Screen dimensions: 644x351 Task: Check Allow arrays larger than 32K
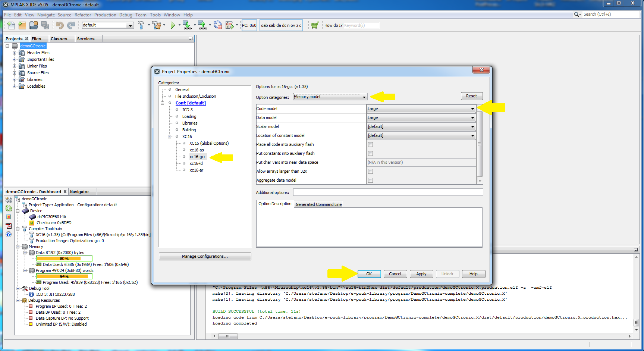(370, 171)
